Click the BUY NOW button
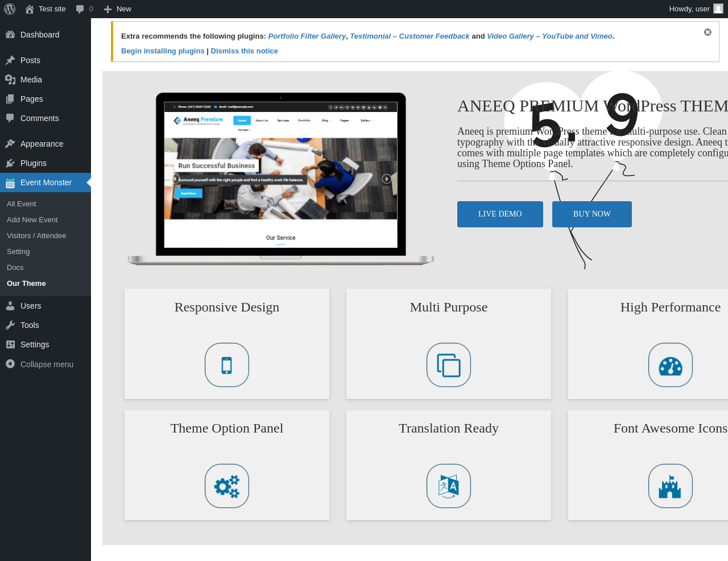728x561 pixels. pos(592,214)
